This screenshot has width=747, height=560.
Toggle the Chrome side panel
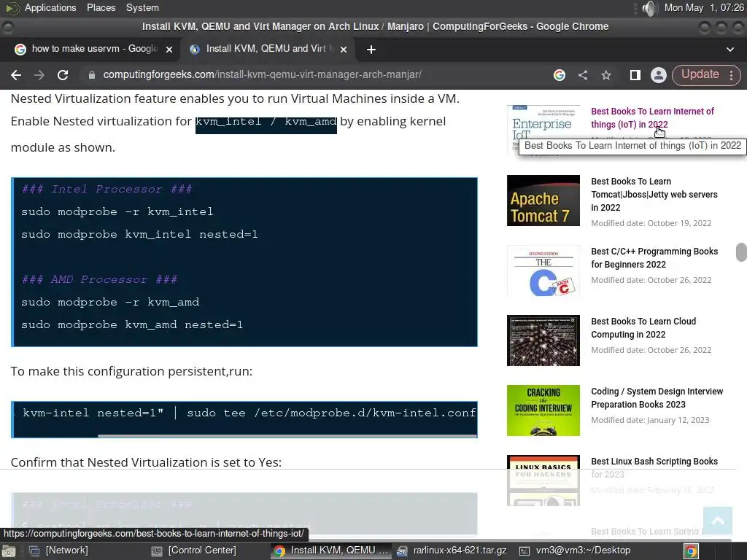point(635,75)
